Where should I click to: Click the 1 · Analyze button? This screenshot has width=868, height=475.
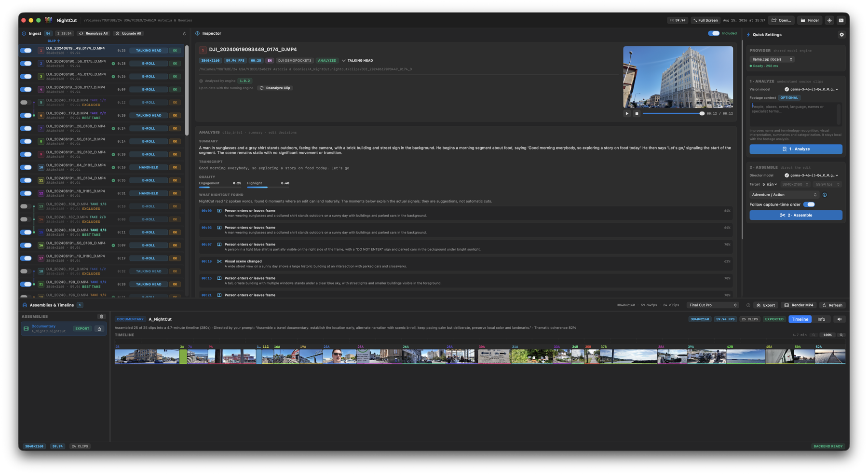[796, 149]
